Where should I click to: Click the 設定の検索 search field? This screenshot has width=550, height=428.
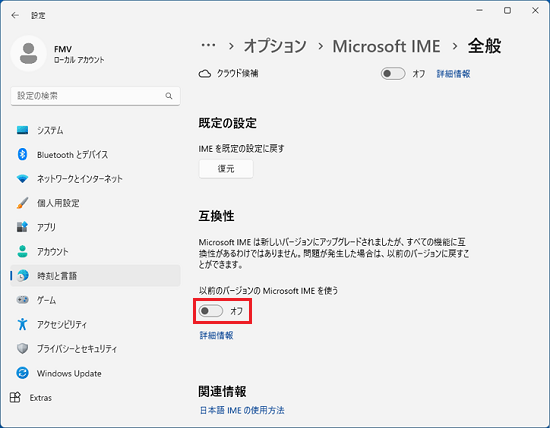95,96
